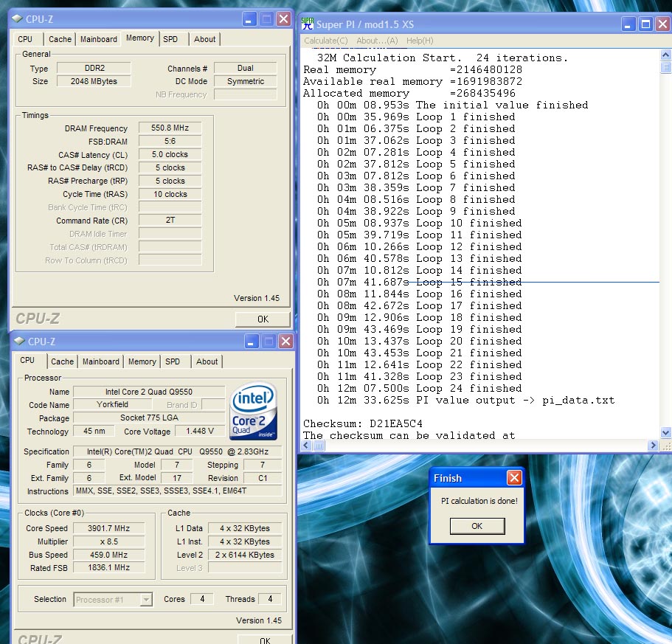Click the FSB:DRAM ratio value 5:6
This screenshot has width=672, height=644.
170,141
